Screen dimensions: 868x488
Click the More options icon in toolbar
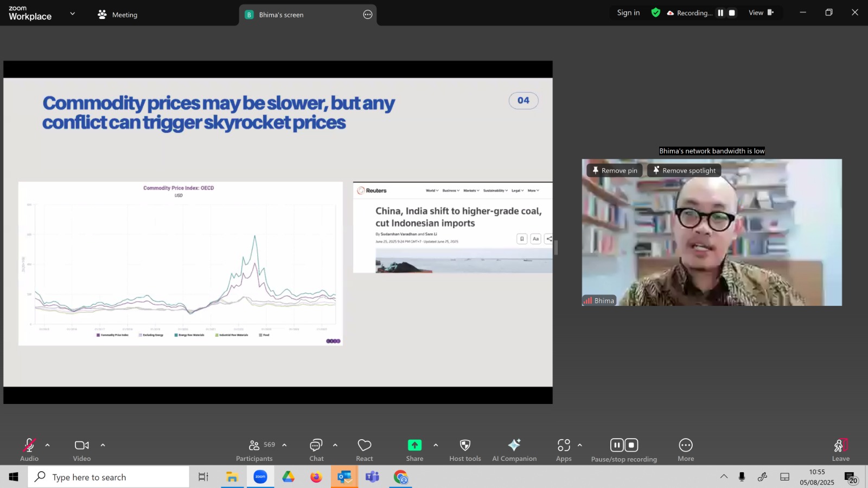(x=686, y=445)
